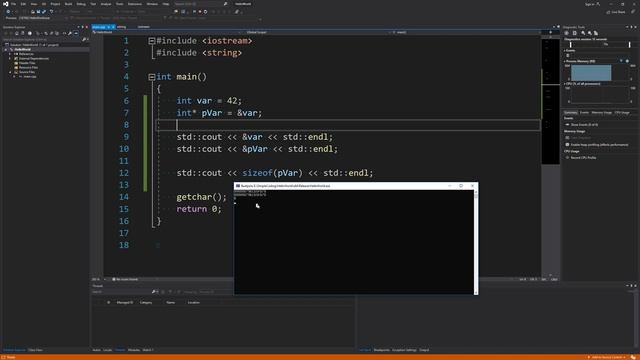The height and width of the screenshot is (360, 640).
Task: Open the editor zoom level dropdown
Action: point(98,279)
